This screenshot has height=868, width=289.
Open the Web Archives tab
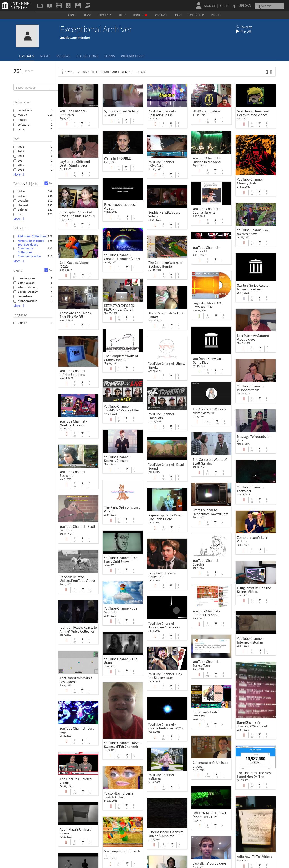coord(133,56)
